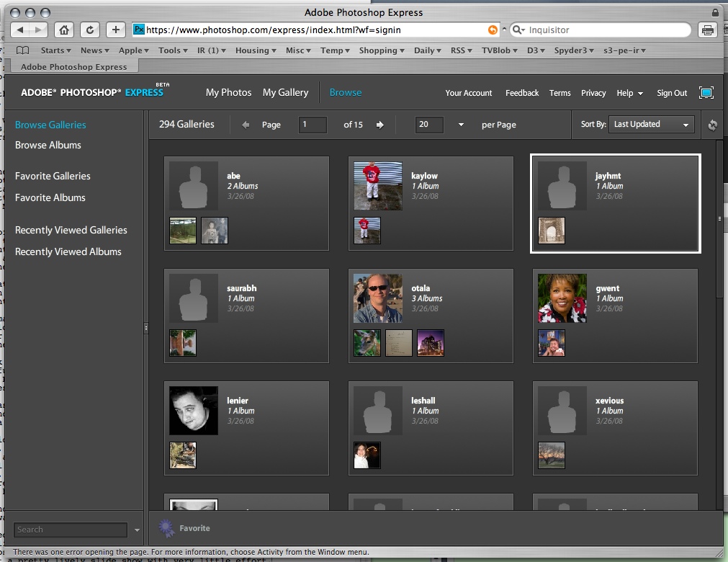Click the browser Home button
728x562 pixels.
click(x=64, y=30)
